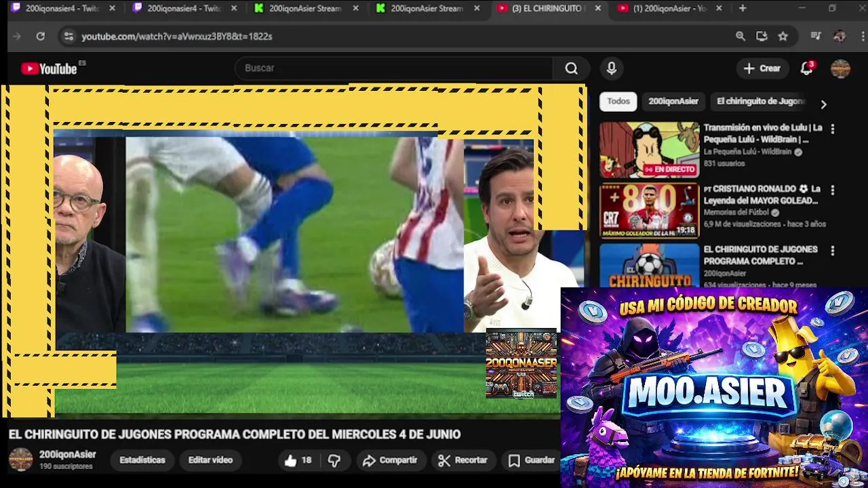Select the 200iqonAsier filter chip
The height and width of the screenshot is (488, 868).
(x=673, y=102)
